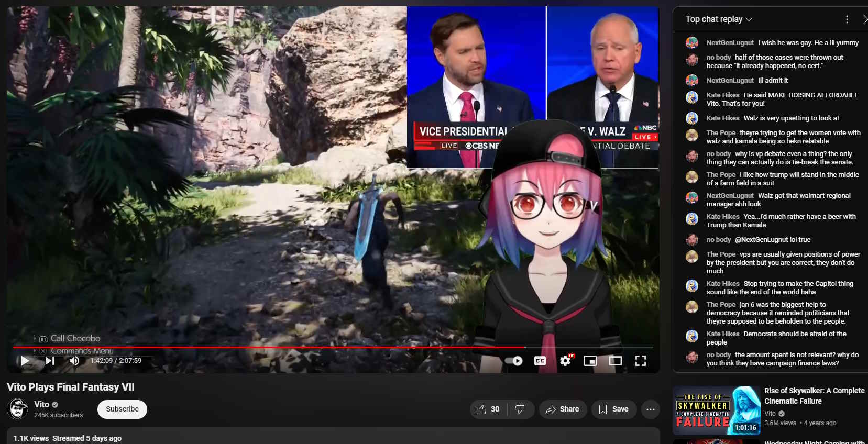Click Kate Hikes avatar on 'HOISING AFFORDABLE' message
The height and width of the screenshot is (444, 868).
tap(692, 97)
